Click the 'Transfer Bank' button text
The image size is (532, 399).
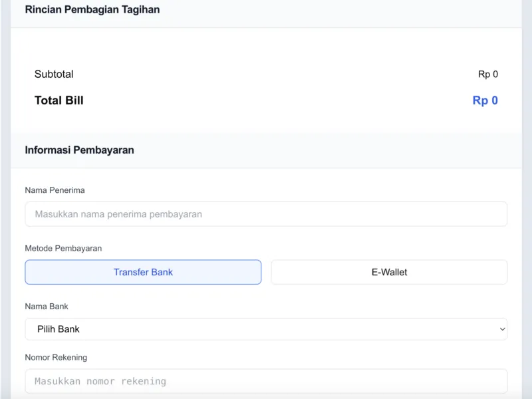click(143, 272)
